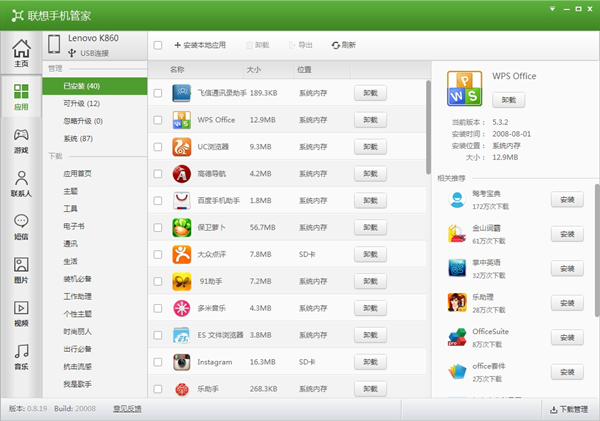
Task: Click the 高德导航 app icon
Action: click(181, 174)
